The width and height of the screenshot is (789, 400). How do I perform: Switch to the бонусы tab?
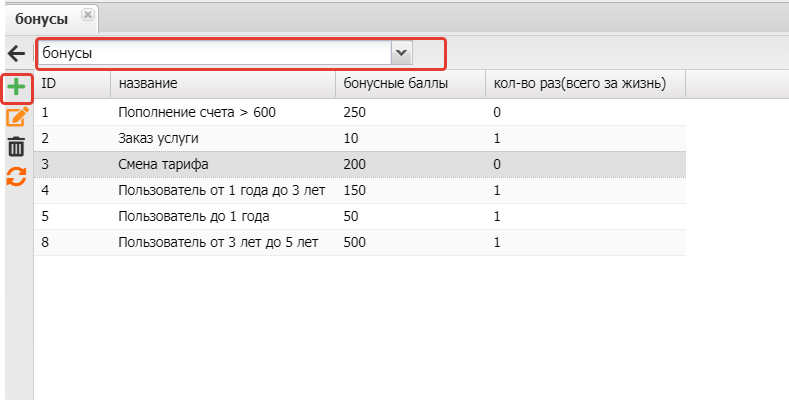tap(40, 17)
